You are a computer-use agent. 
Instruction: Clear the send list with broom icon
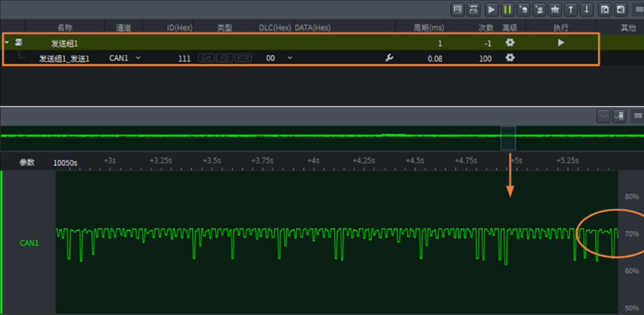click(x=555, y=10)
